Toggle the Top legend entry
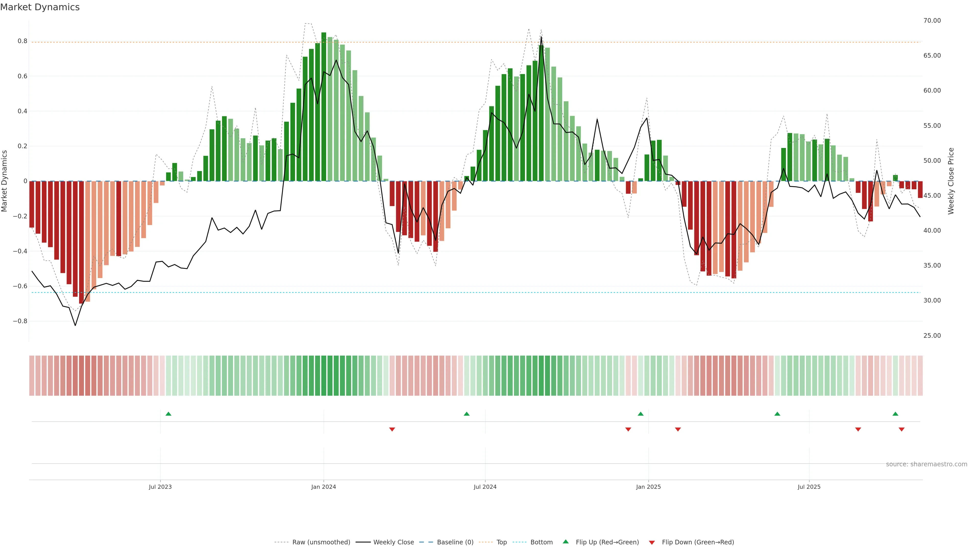 coord(501,542)
